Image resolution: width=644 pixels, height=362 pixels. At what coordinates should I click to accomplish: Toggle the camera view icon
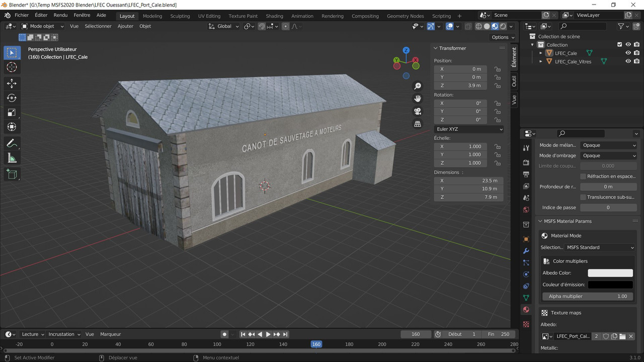pyautogui.click(x=418, y=111)
